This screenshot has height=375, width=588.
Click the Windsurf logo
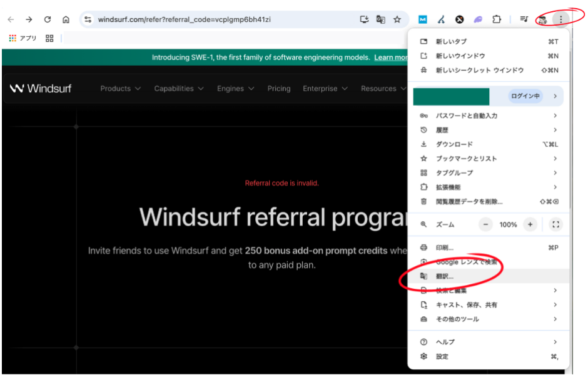[x=41, y=88]
